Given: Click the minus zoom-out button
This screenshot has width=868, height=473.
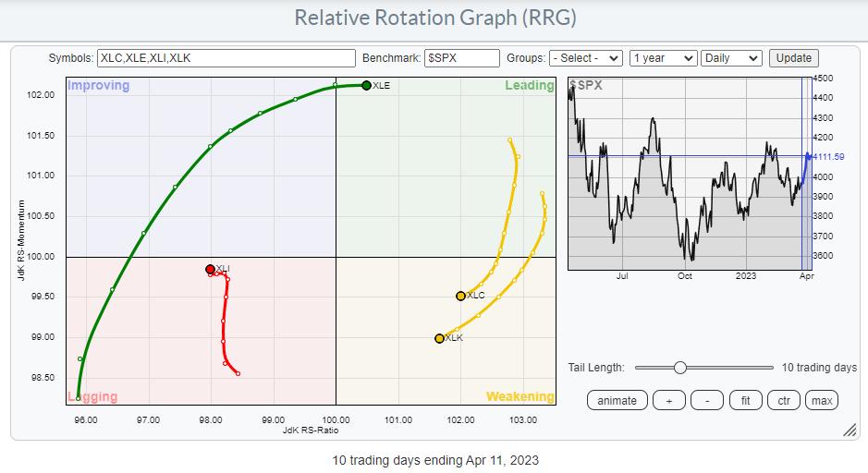Looking at the screenshot, I should tap(707, 400).
